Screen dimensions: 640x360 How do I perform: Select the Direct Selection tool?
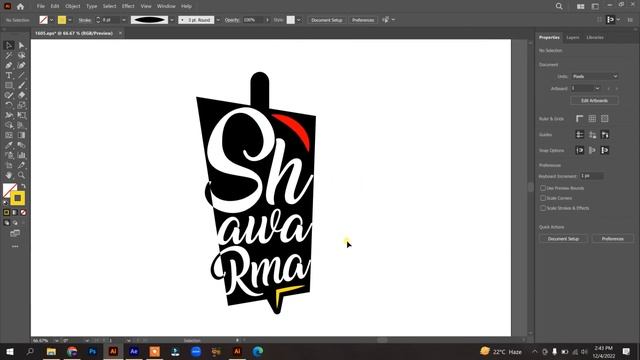point(21,45)
